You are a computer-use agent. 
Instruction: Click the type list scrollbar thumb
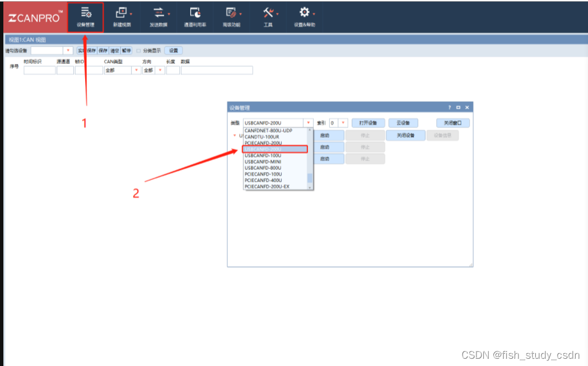310,178
